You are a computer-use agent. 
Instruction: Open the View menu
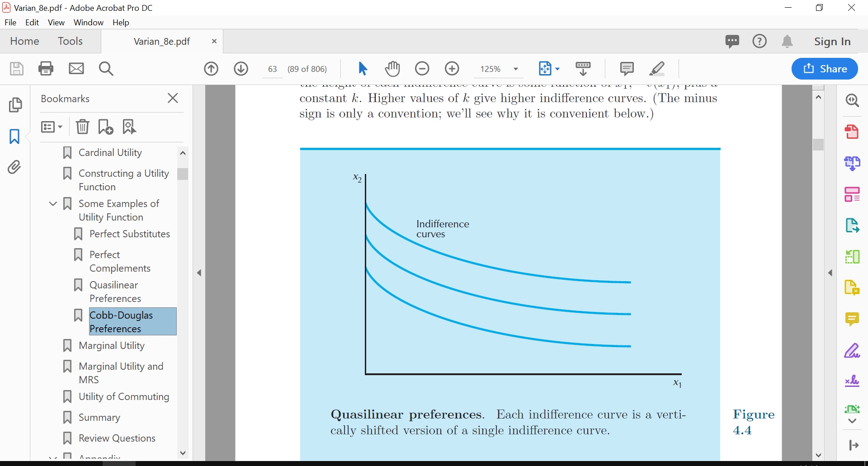(x=56, y=23)
